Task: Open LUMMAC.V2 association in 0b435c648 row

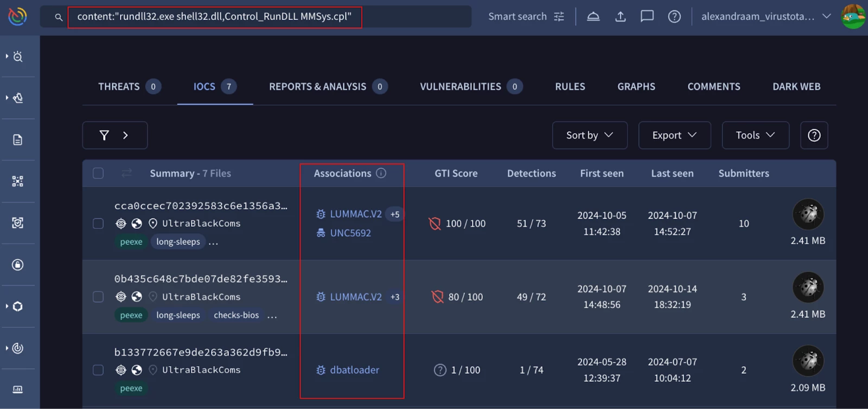Action: [355, 297]
